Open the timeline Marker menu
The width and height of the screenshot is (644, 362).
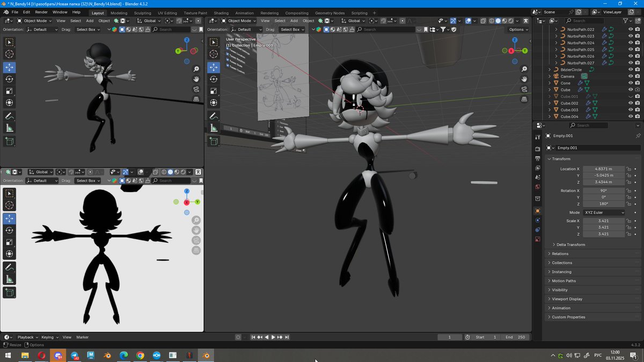(82, 337)
